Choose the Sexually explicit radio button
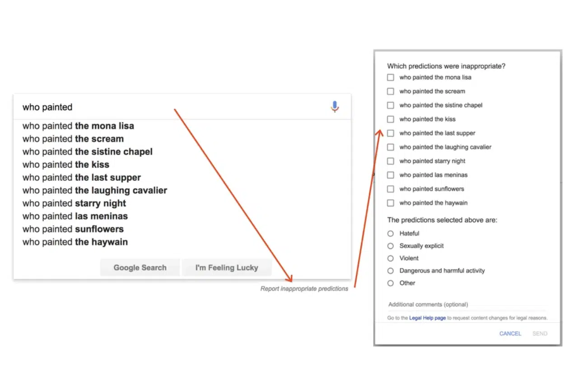Viewport: 588px width, 369px height. 391,246
